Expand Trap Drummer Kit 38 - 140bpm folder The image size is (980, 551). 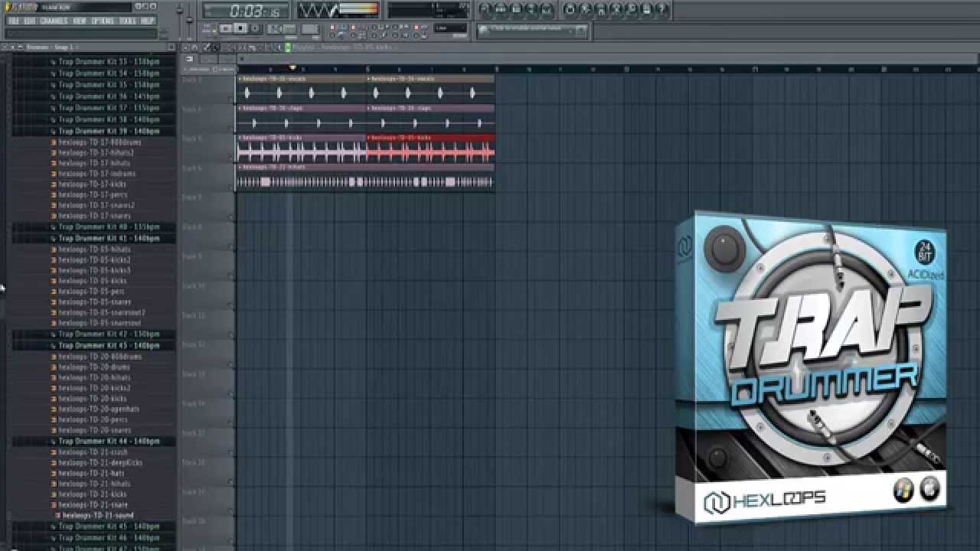(109, 119)
